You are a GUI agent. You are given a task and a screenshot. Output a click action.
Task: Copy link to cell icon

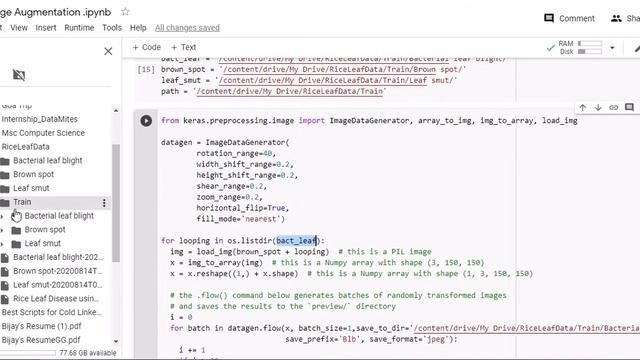pos(613,107)
